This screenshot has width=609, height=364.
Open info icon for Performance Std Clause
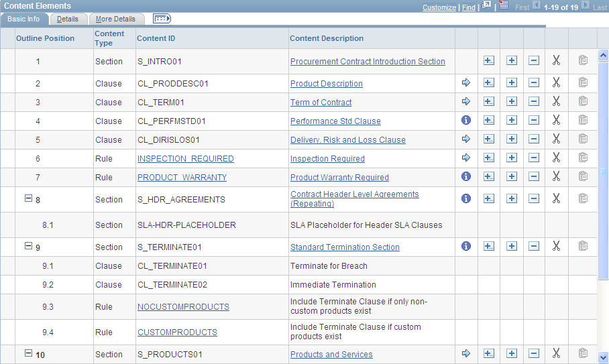pyautogui.click(x=466, y=120)
